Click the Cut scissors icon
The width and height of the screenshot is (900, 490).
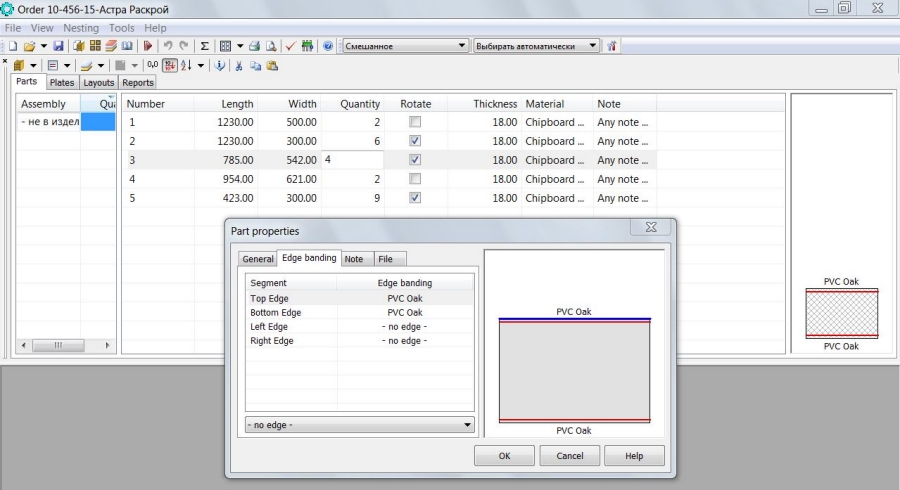pos(239,65)
